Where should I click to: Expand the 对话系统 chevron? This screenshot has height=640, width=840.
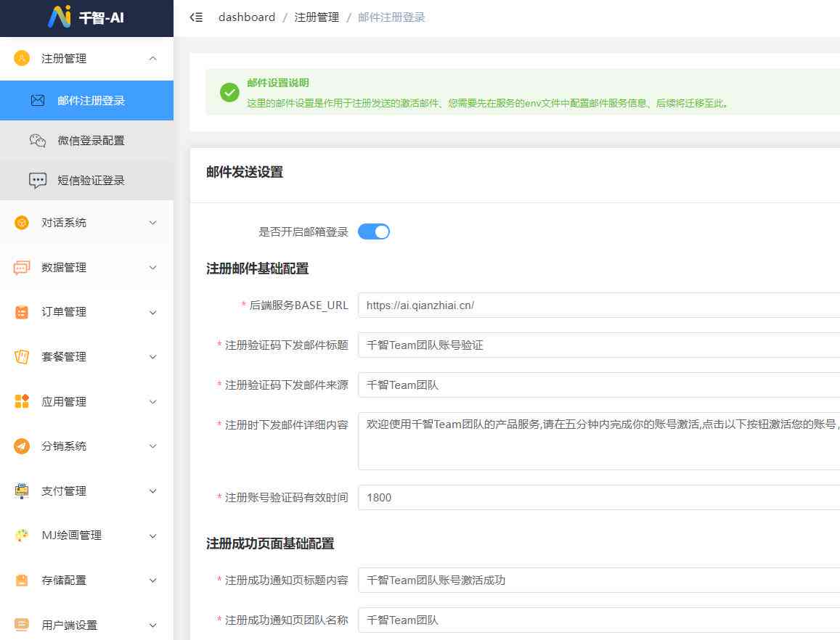coord(152,222)
